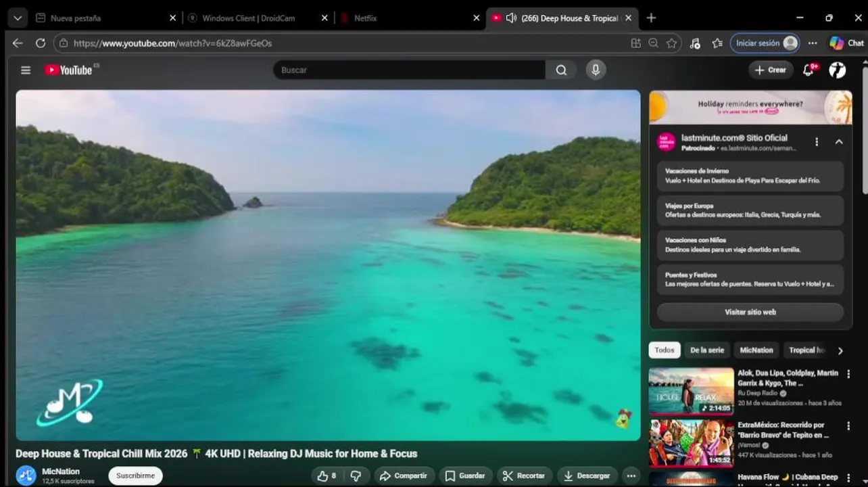Viewport: 868px width, 487px height.
Task: Start voice search with microphone icon
Action: [596, 70]
